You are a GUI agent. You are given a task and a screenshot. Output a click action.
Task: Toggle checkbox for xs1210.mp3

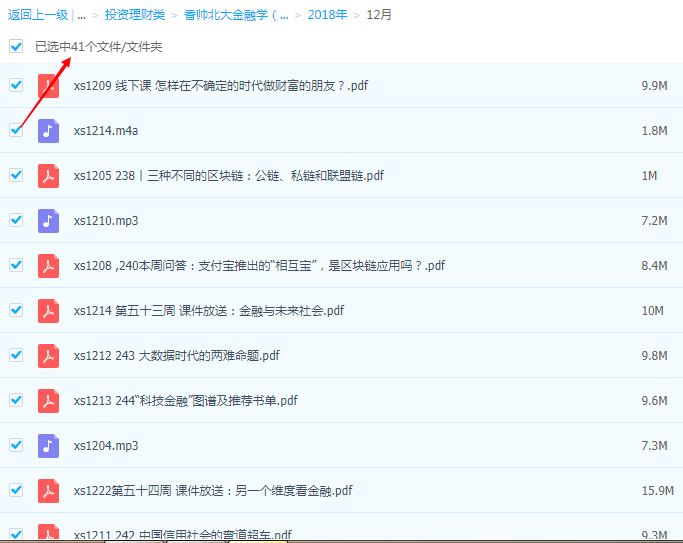click(16, 220)
